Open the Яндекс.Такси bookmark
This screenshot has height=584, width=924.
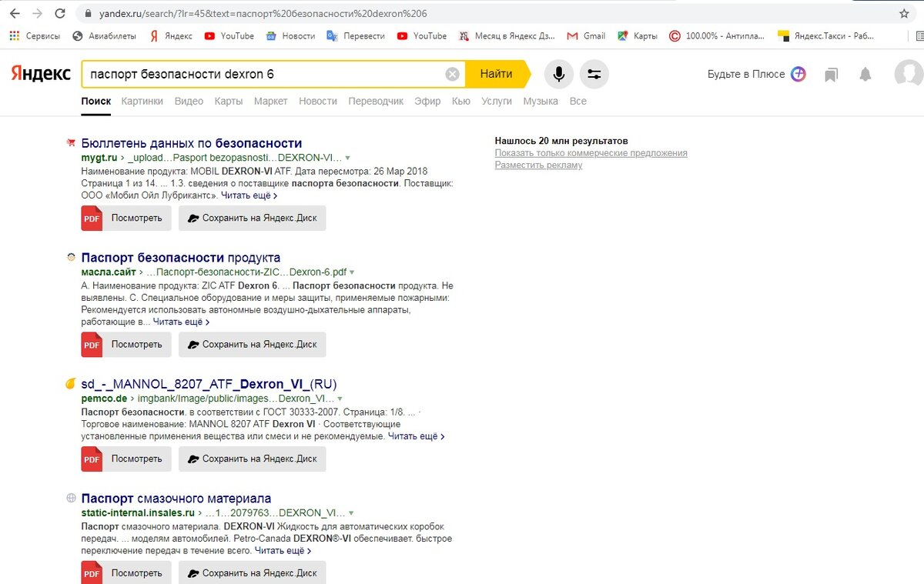pos(826,35)
